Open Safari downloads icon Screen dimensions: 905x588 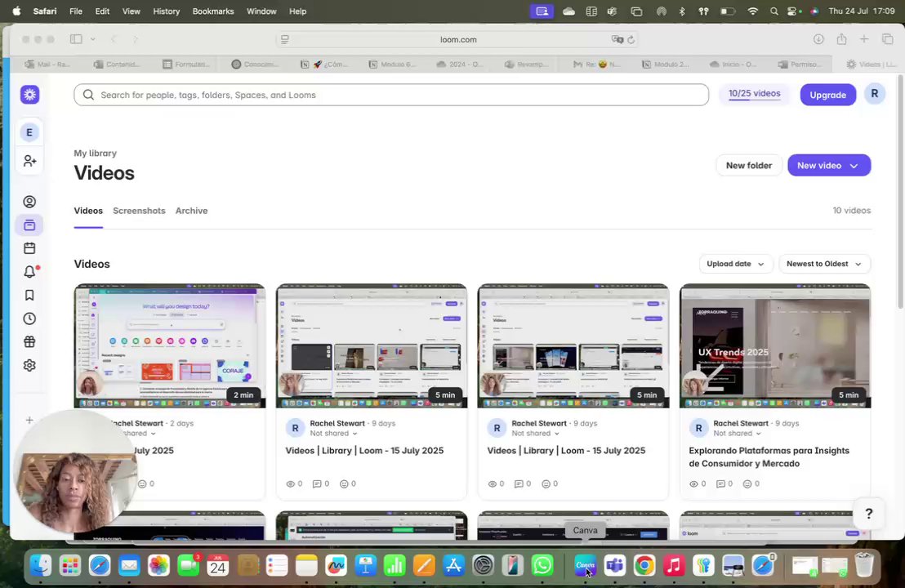pos(818,39)
